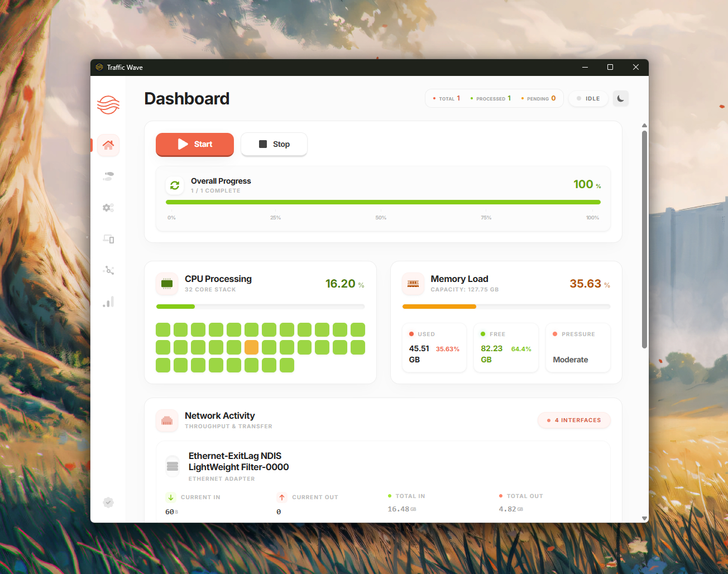This screenshot has height=574, width=728.
Task: Click the verified badge icon at sidebar bottom
Action: [x=108, y=503]
